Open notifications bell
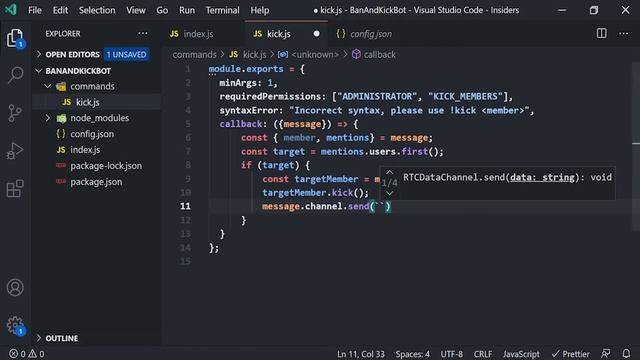 [x=626, y=353]
